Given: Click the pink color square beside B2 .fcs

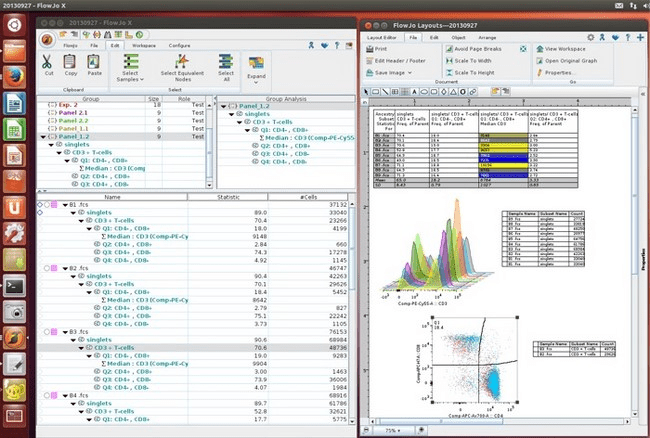Looking at the screenshot, I should point(52,269).
